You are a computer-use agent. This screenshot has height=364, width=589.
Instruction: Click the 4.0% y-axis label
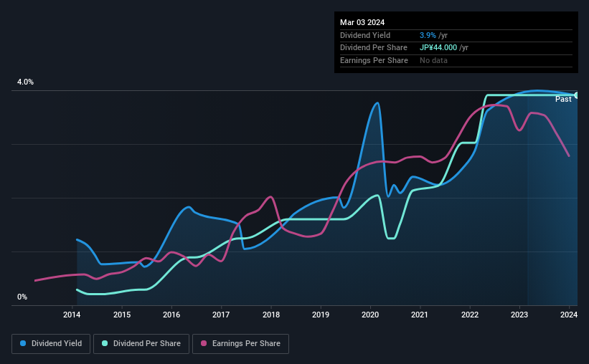pyautogui.click(x=25, y=82)
